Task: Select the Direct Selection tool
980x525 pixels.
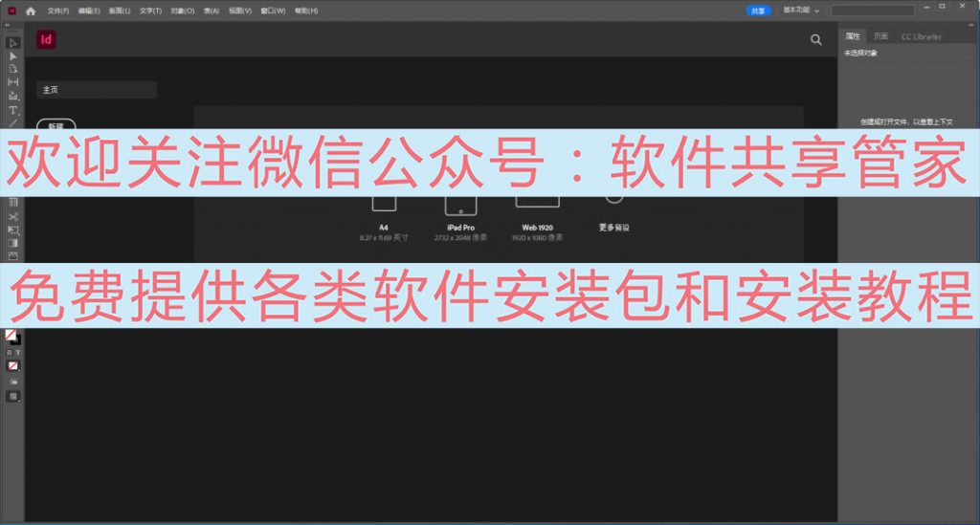Action: tap(12, 56)
